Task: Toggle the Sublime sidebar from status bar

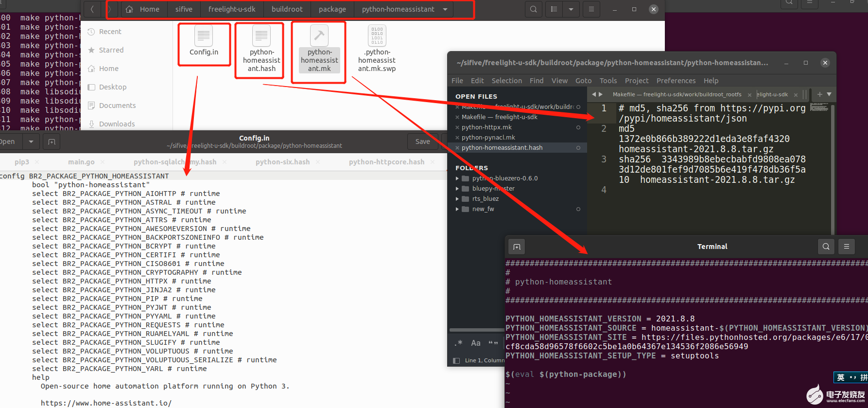Action: [x=456, y=360]
